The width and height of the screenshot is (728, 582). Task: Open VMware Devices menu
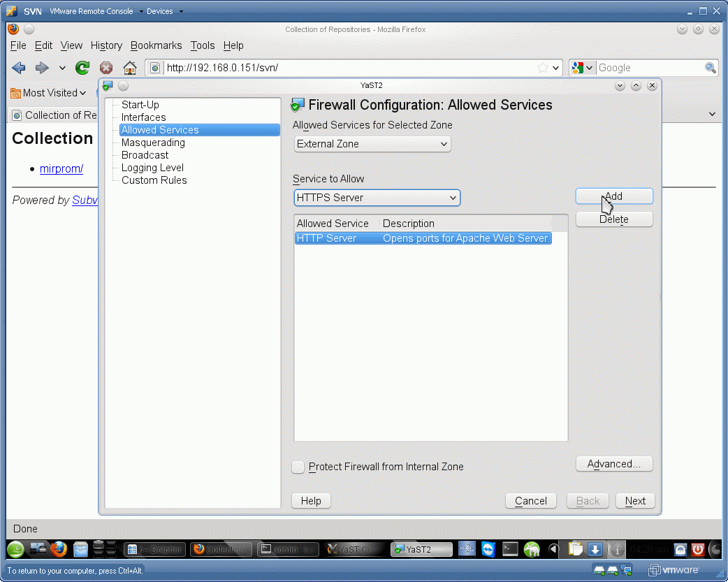pos(164,11)
